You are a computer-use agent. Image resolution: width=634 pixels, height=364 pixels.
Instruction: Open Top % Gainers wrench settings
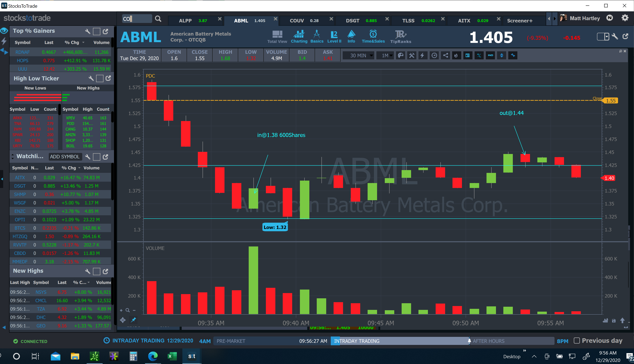pyautogui.click(x=87, y=31)
